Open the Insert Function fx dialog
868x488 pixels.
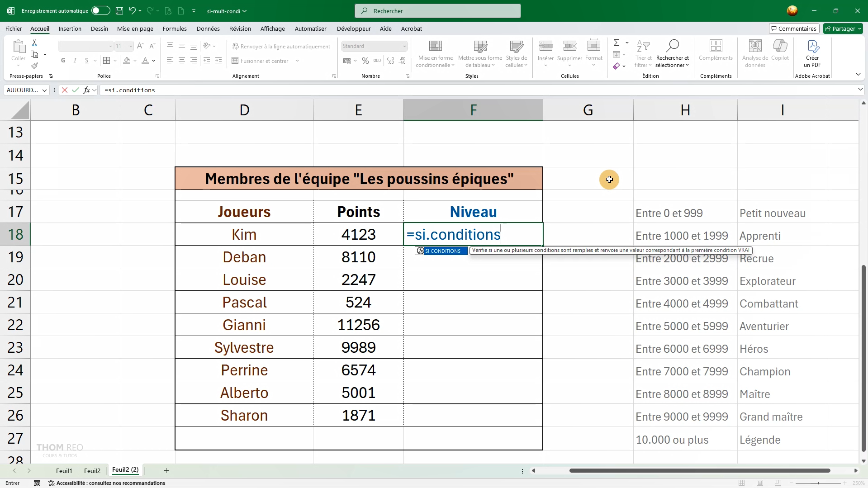point(86,90)
